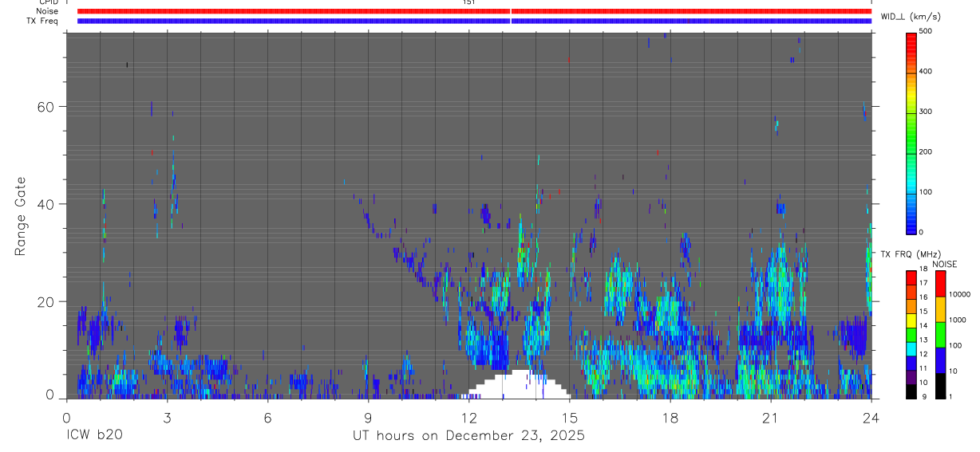This screenshot has width=980, height=452.
Task: Click the CPID value '151'
Action: (469, 2)
